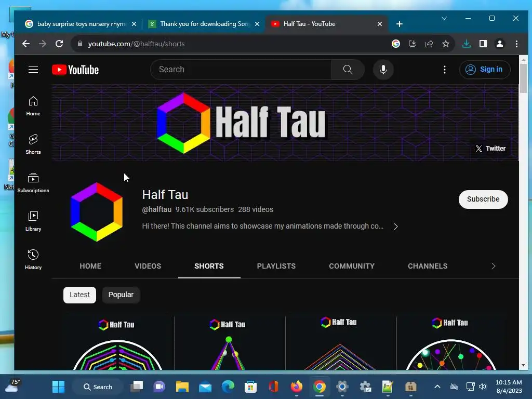Go to Home in YouTube sidebar

(33, 106)
